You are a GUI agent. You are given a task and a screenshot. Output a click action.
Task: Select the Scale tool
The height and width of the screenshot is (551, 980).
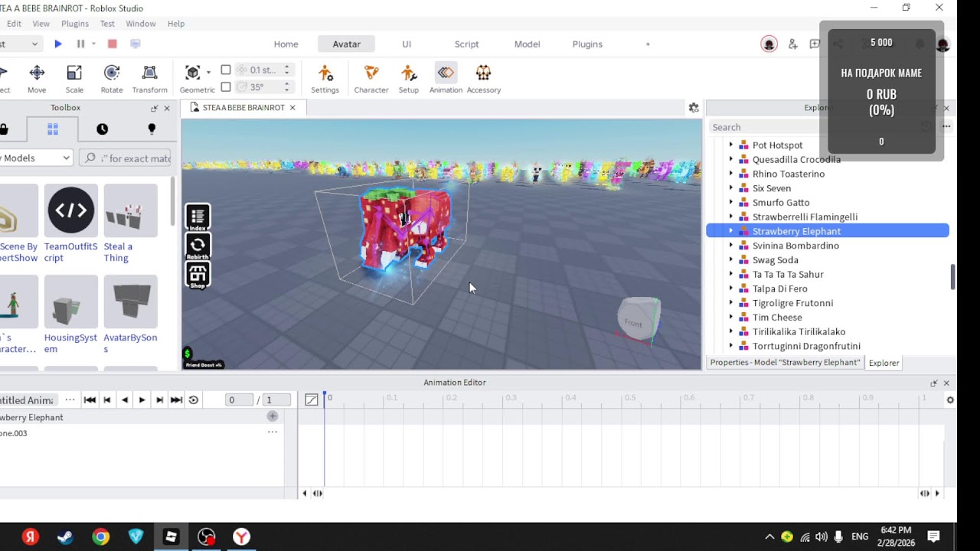(74, 79)
